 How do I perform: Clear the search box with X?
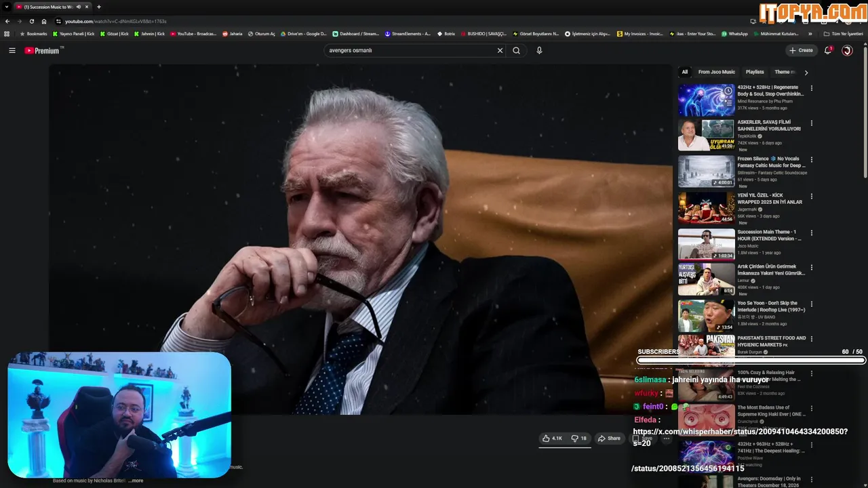point(500,50)
